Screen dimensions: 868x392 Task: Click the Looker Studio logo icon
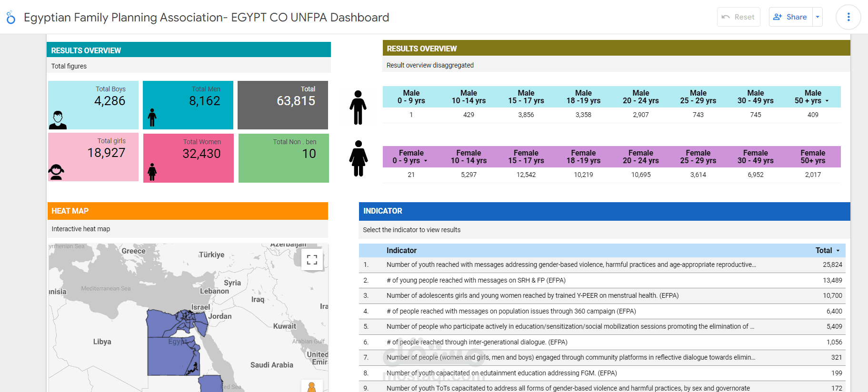11,18
